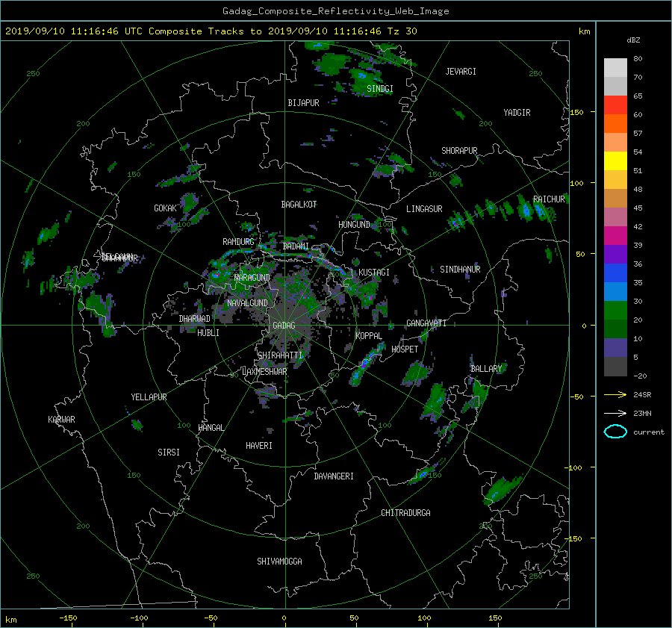Click the KARWAR city label
672x628 pixels.
61,420
